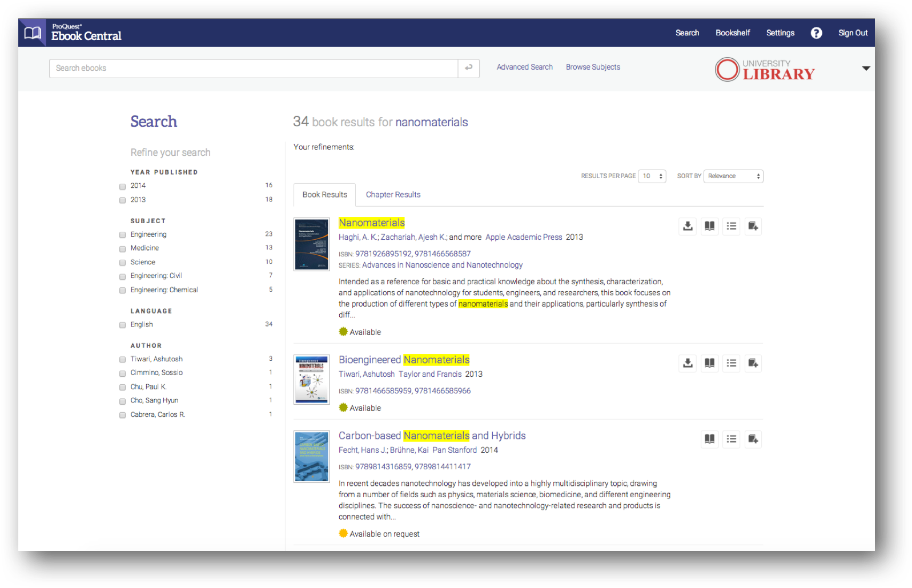Download the Bioengineered Nanomaterials book via icon
This screenshot has height=588, width=912.
pos(688,363)
